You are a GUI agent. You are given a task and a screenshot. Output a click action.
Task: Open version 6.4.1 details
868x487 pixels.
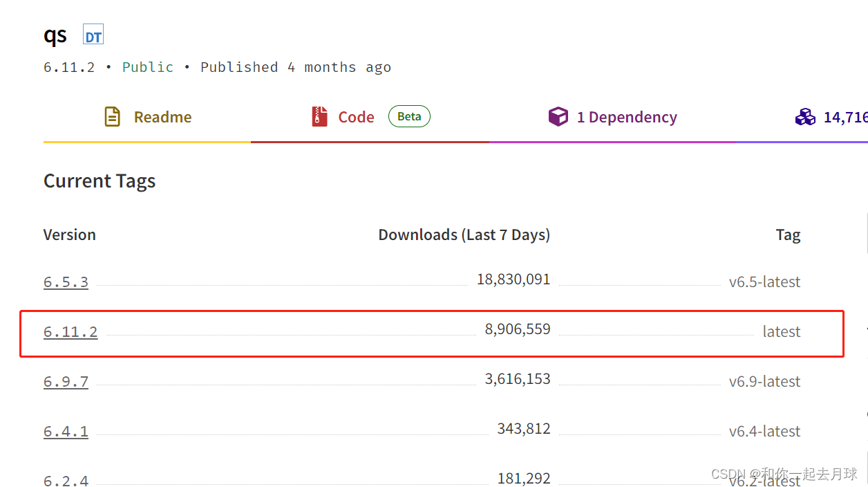coord(66,431)
